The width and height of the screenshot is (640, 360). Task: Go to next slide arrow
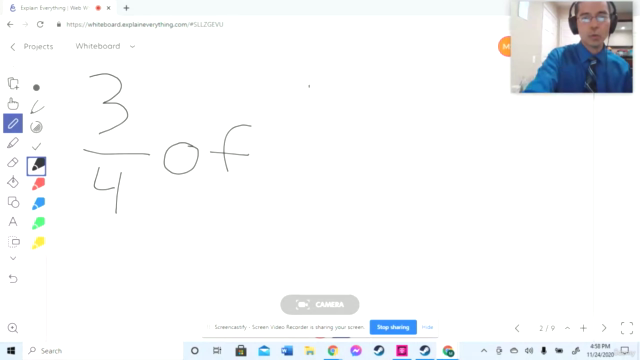[x=604, y=328]
